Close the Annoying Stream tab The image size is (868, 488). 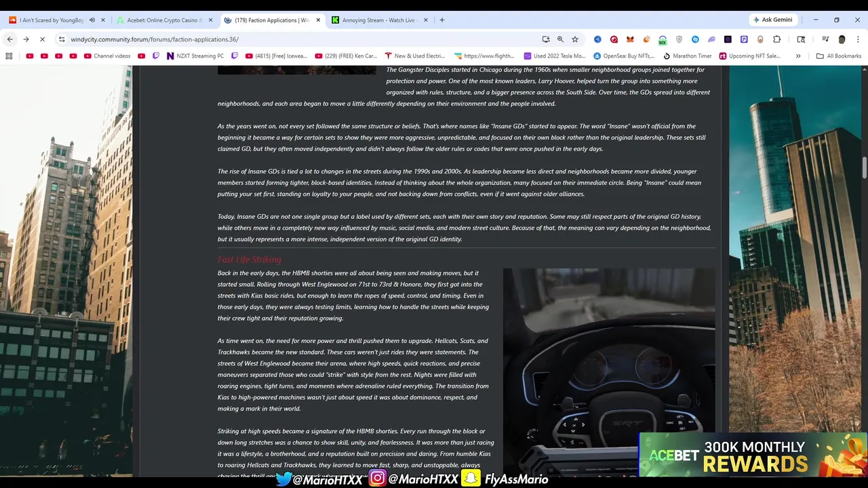426,20
